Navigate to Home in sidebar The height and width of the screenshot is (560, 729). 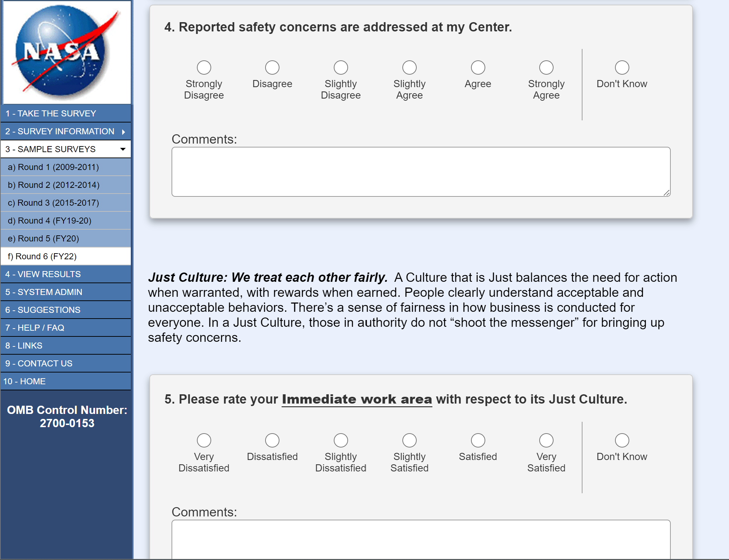click(x=25, y=381)
